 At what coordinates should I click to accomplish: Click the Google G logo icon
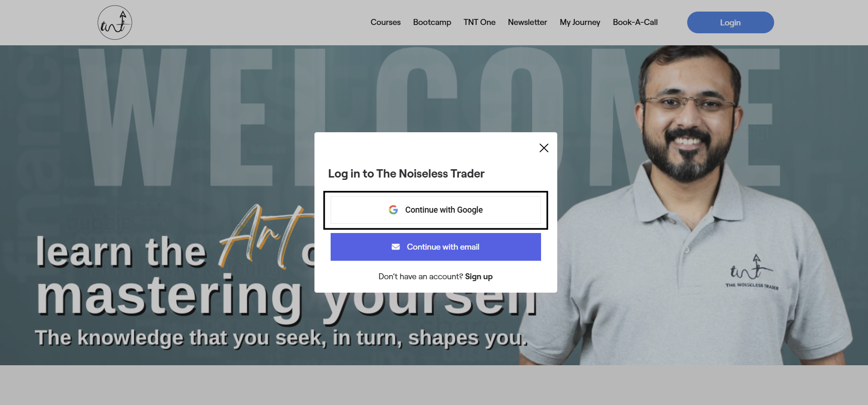[393, 210]
